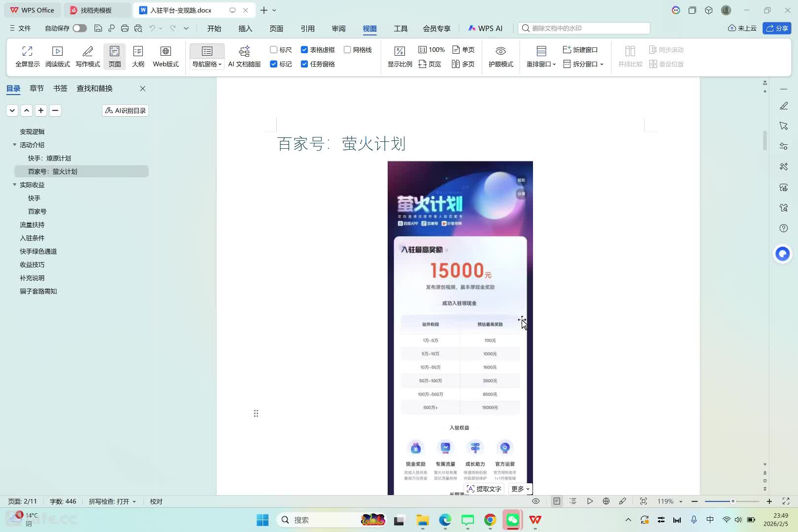Click Extract Text (提取文字) on the image

coord(484,489)
